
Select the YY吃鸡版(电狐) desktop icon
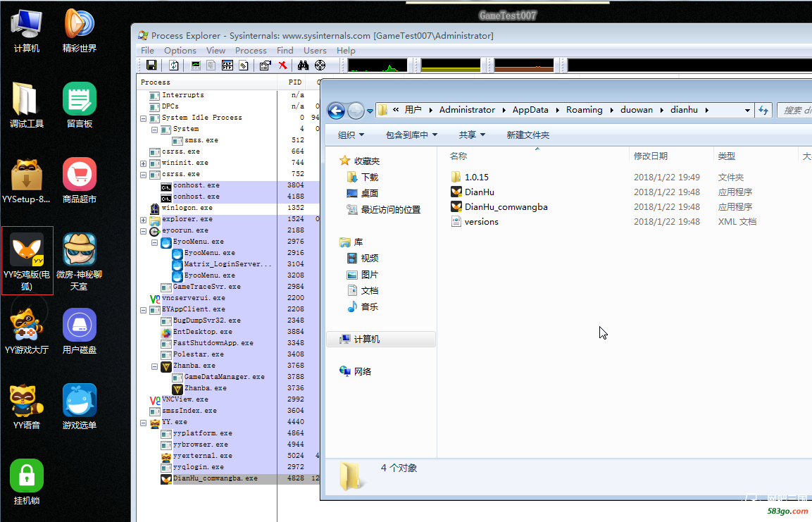coord(27,261)
